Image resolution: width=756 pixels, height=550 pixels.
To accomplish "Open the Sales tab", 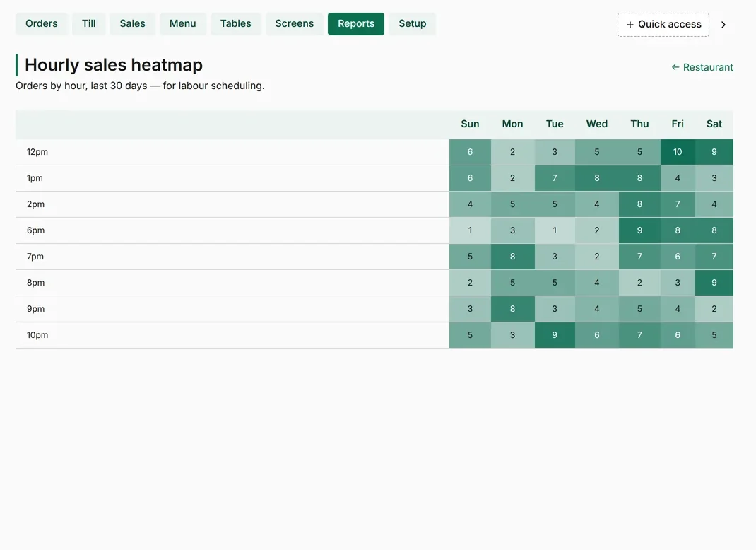I will coord(133,23).
